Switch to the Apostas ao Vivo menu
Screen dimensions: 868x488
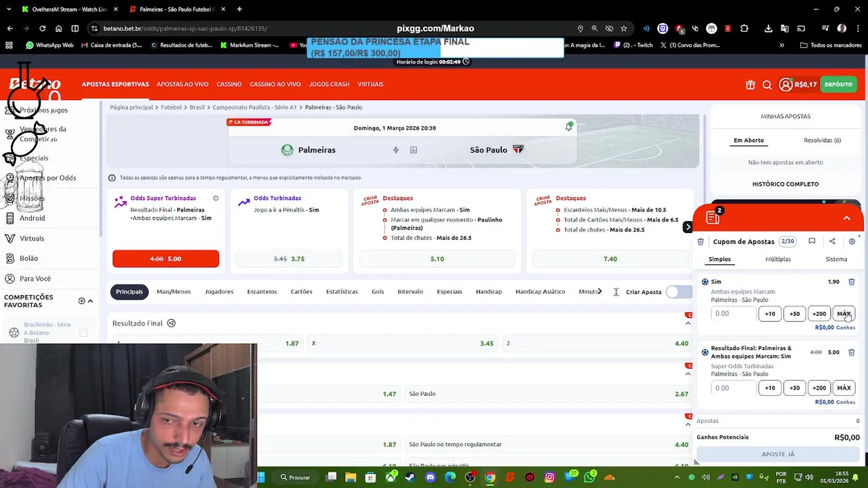pyautogui.click(x=182, y=84)
